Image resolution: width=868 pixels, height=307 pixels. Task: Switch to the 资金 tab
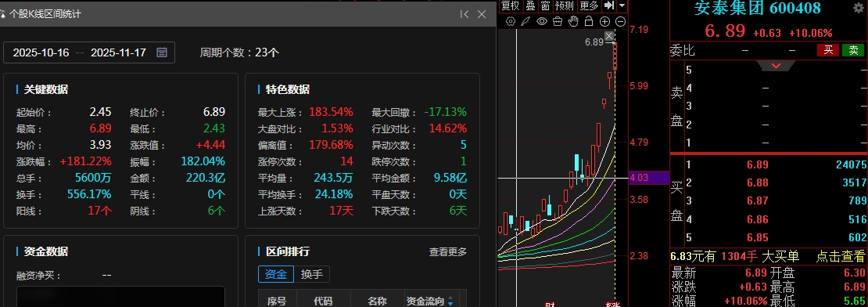coord(276,274)
